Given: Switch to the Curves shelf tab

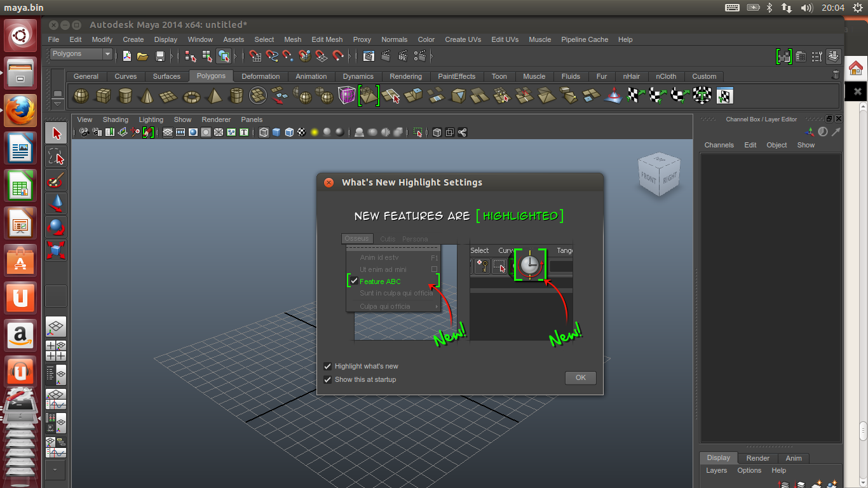Looking at the screenshot, I should point(126,76).
